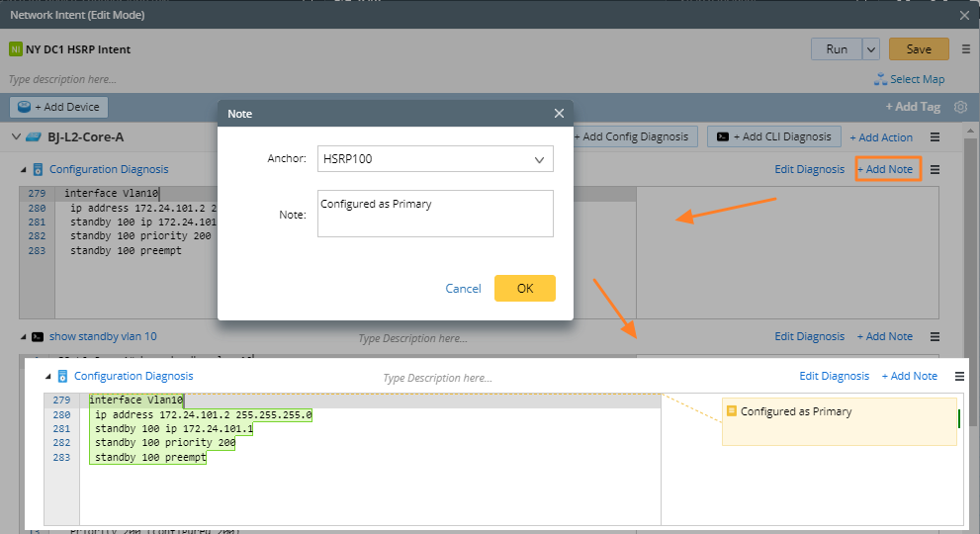The image size is (980, 534).
Task: Collapse the show standby vlan 10 section
Action: pyautogui.click(x=24, y=336)
